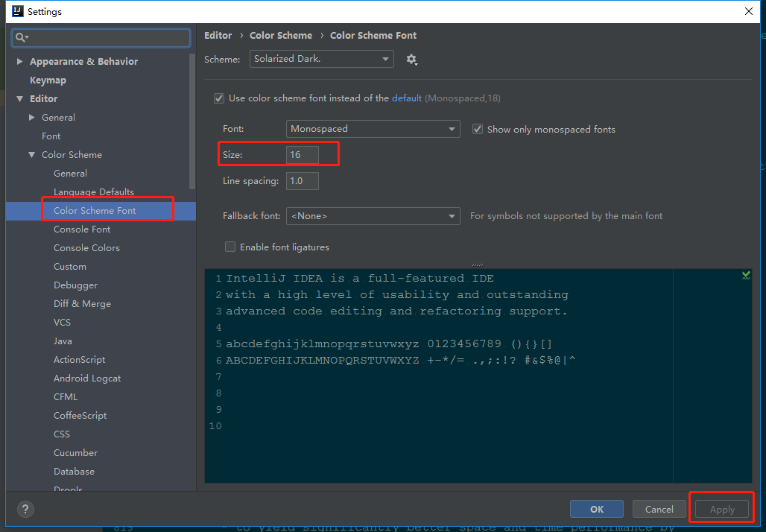Toggle Show only monospaced fonts checkbox
The height and width of the screenshot is (532, 766).
[x=478, y=129]
